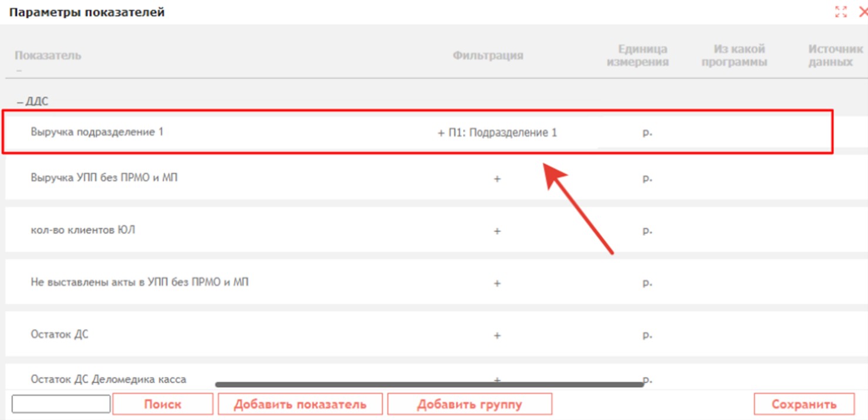Collapse the ДДС group
Viewport: 868px width, 420px height.
click(20, 102)
